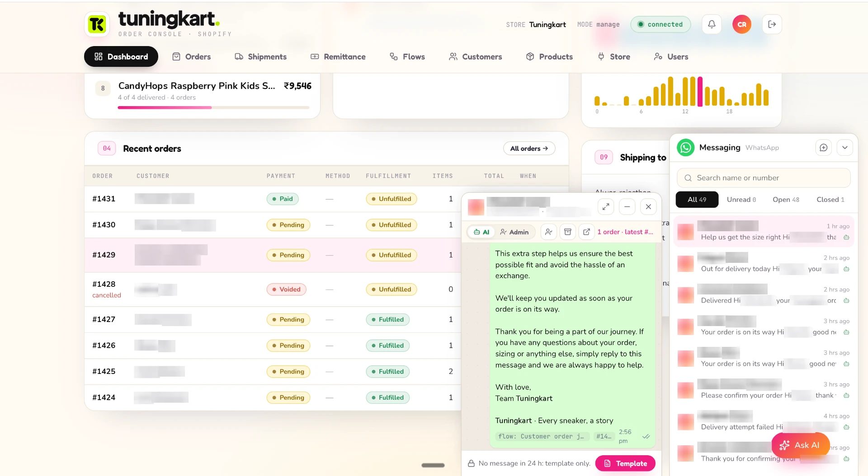Filter conversations by Unread
Screen dimensions: 868x476
[x=741, y=200]
